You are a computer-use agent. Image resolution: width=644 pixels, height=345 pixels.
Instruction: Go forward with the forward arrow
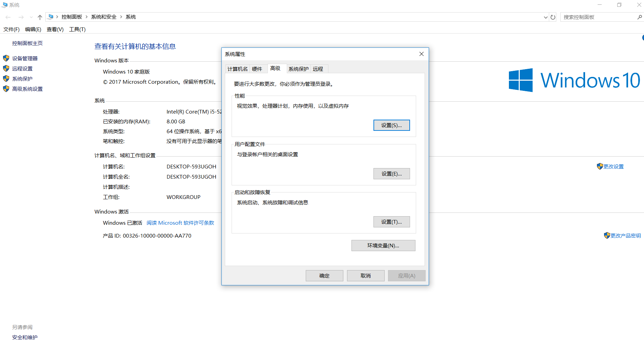[x=21, y=17]
